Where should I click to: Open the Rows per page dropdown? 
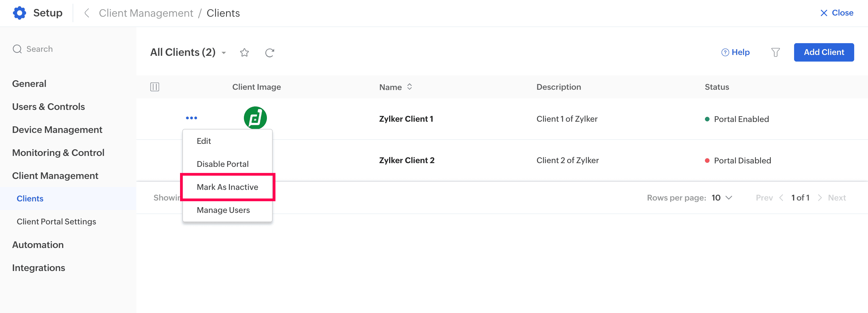click(722, 198)
